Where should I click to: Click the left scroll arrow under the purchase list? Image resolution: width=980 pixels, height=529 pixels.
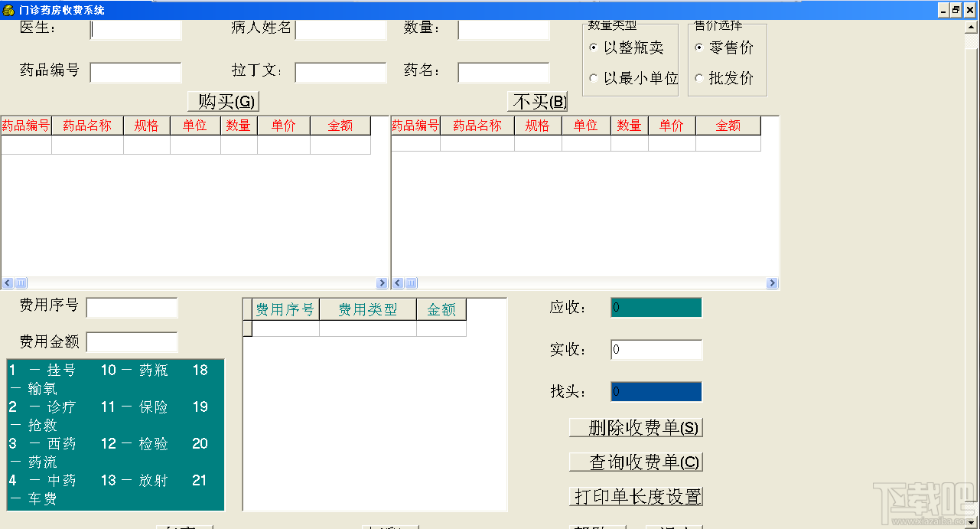(6, 282)
